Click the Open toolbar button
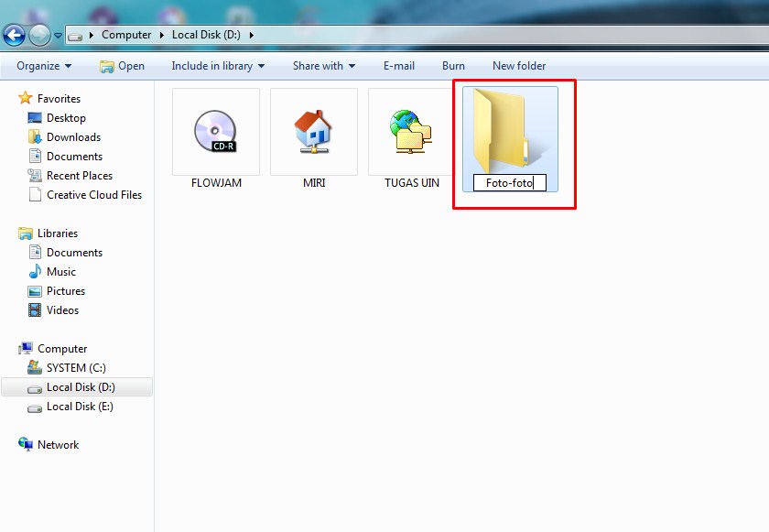Image resolution: width=769 pixels, height=532 pixels. 122,66
